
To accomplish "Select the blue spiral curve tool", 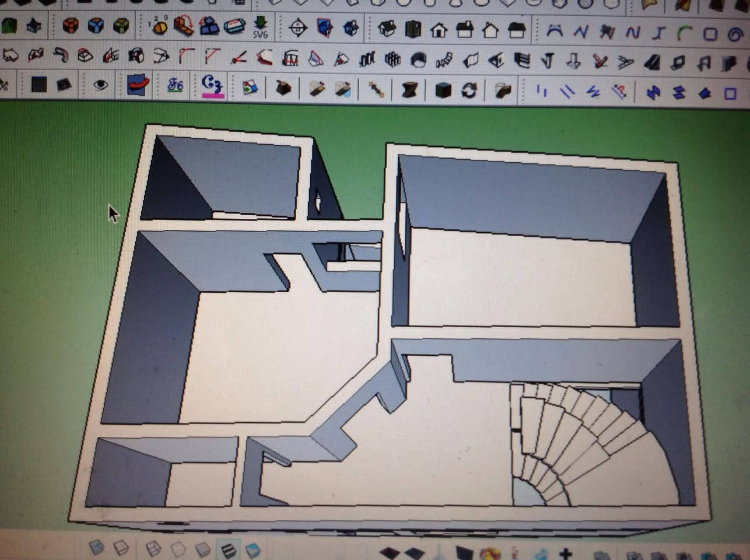I will click(735, 34).
